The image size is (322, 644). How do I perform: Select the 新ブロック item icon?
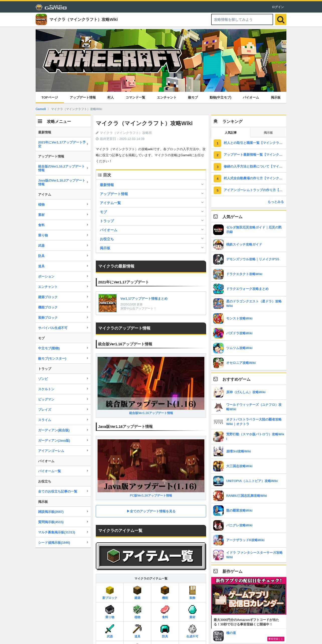click(x=110, y=590)
